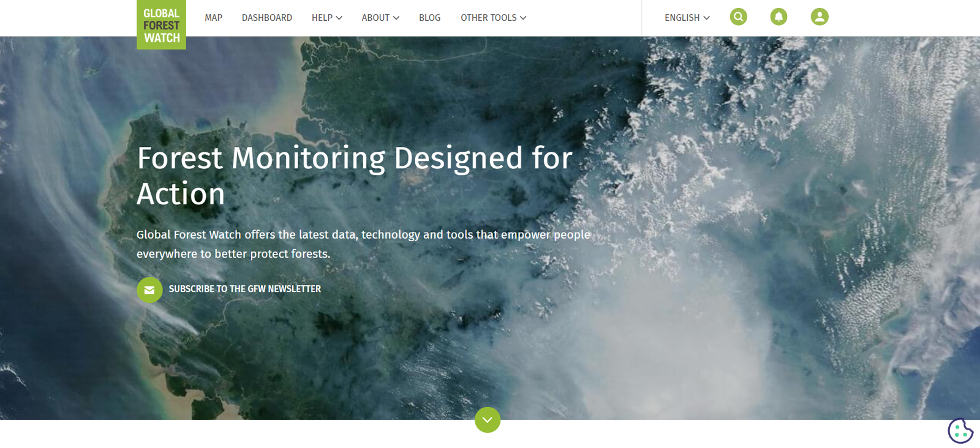Click the green envelope newsletter icon
Screen dimensions: 980x448
[x=149, y=290]
